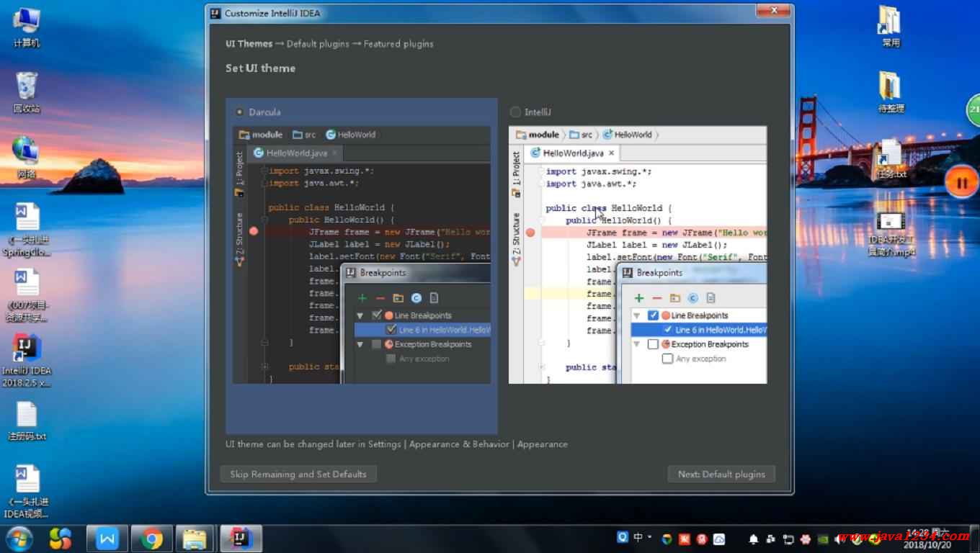Toggle the 中 input method indicator
The width and height of the screenshot is (980, 553).
tap(638, 537)
